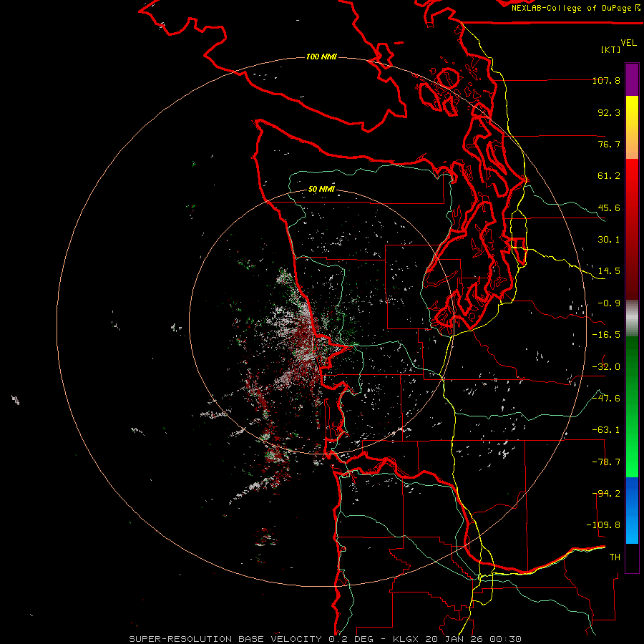Click the 100 NMI range ring label
644x644 pixels.
point(321,57)
